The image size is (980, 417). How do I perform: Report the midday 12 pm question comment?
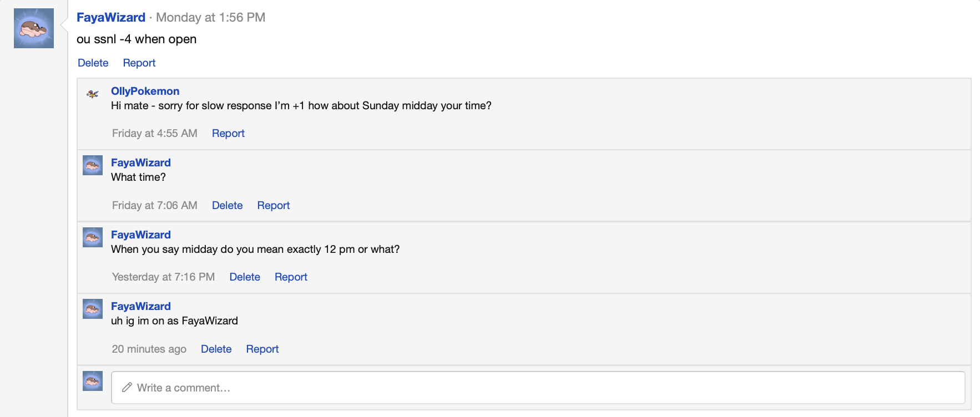pos(291,277)
